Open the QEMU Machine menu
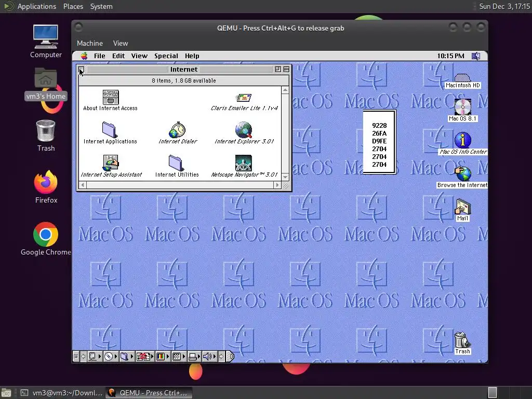Viewport: 532px width, 399px height. 89,44
